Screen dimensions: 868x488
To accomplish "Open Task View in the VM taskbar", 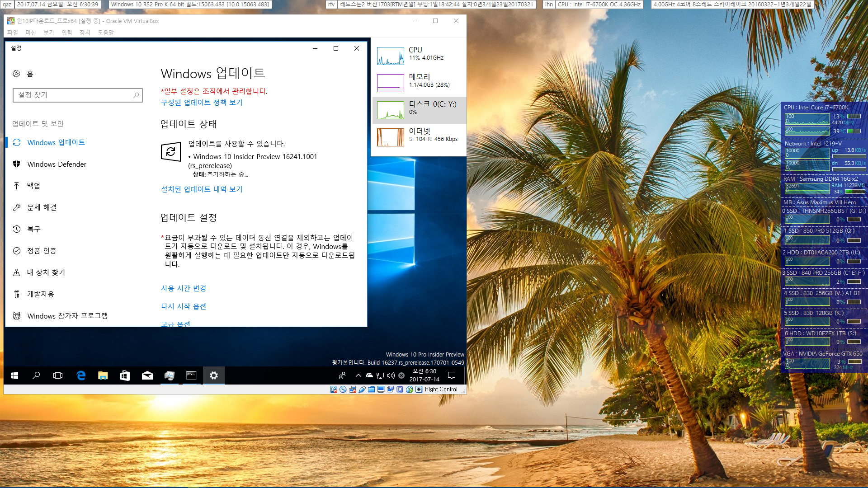I will pyautogui.click(x=58, y=375).
